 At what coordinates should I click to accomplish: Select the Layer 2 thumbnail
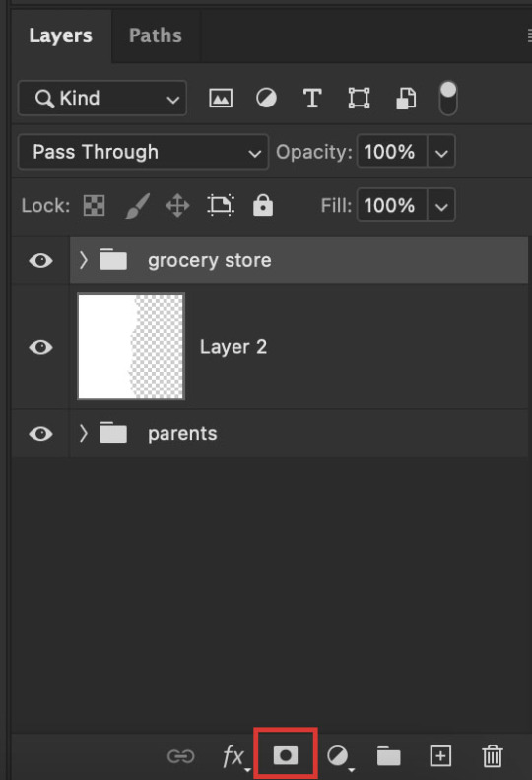click(x=131, y=347)
